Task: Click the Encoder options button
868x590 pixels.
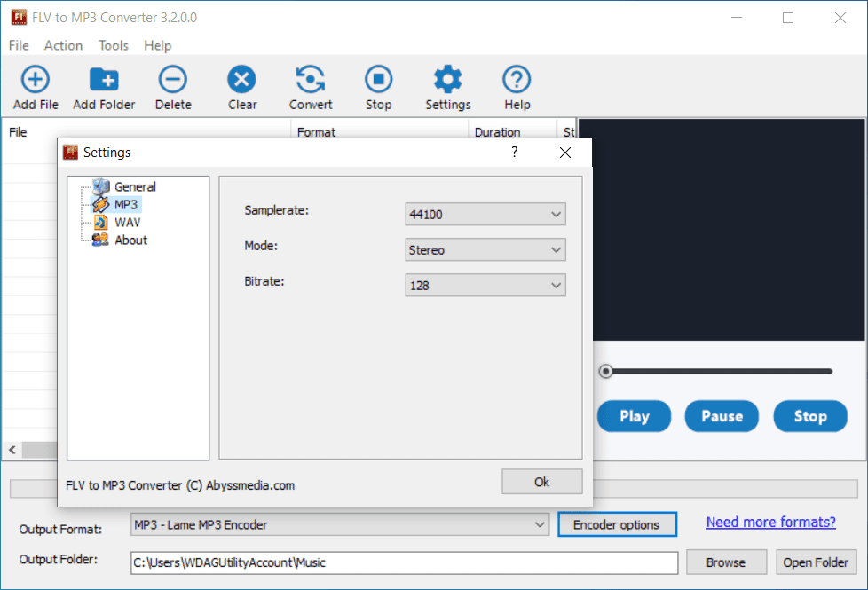Action: tap(617, 524)
